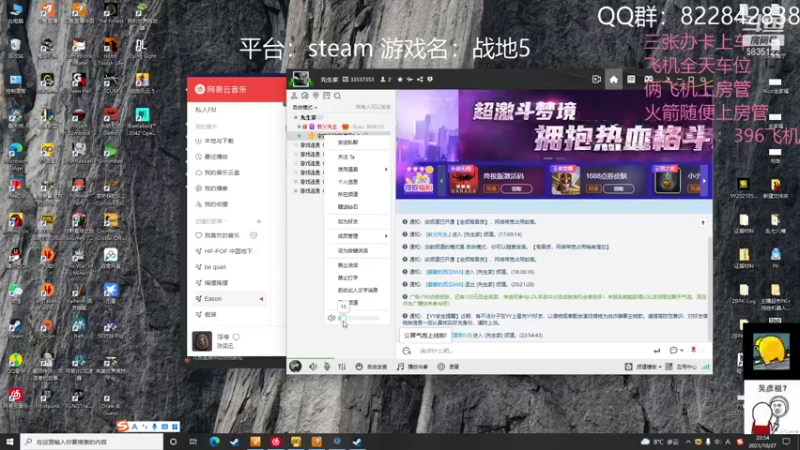
Task: Click the search magnifier icon above channel tree
Action: click(x=337, y=96)
